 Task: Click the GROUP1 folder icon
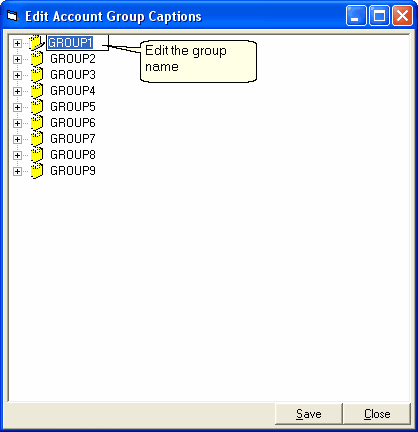pyautogui.click(x=36, y=43)
